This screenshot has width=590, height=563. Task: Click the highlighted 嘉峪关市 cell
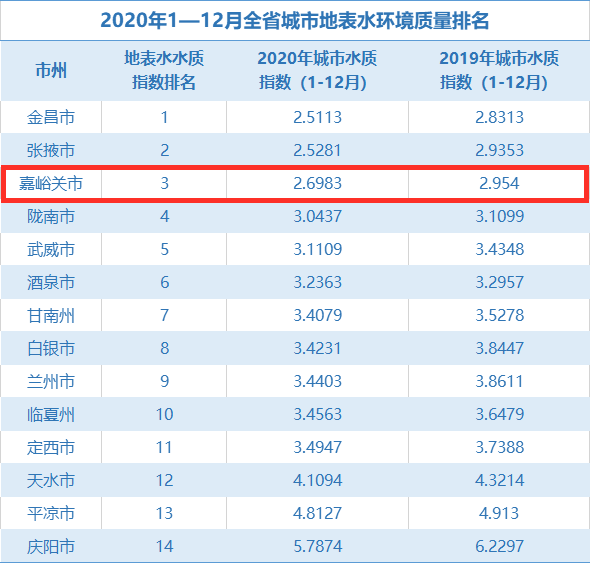tap(51, 184)
